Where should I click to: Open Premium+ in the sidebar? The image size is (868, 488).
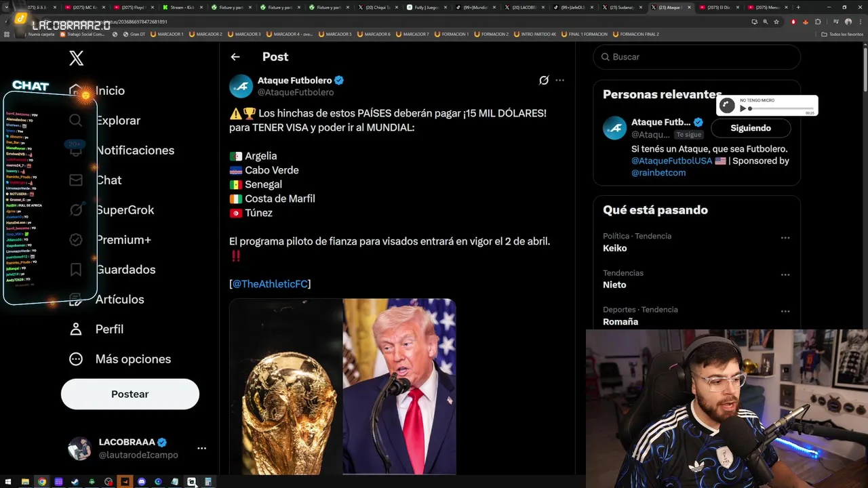110,240
